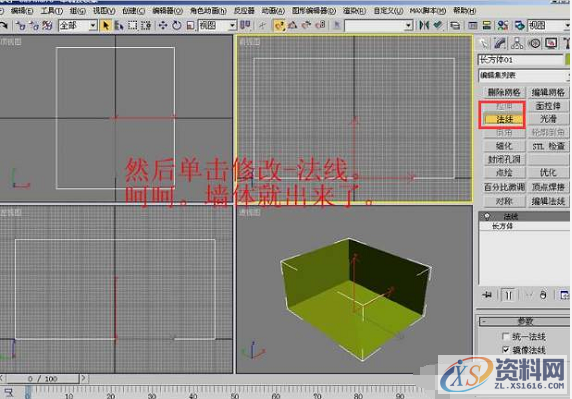Click the 法线 modifier button
Viewport: 572px width, 399px height.
(x=504, y=119)
